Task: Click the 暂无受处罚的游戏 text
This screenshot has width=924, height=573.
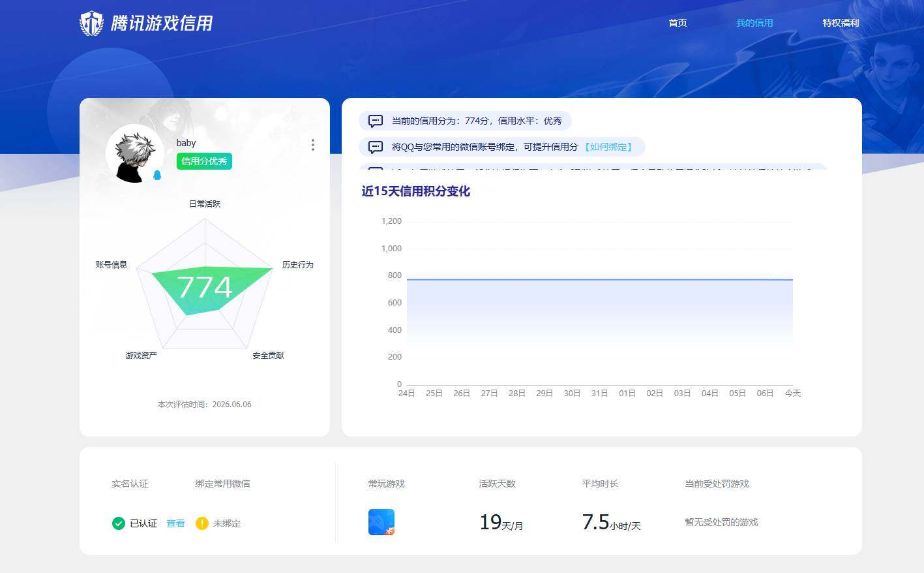Action: [721, 522]
